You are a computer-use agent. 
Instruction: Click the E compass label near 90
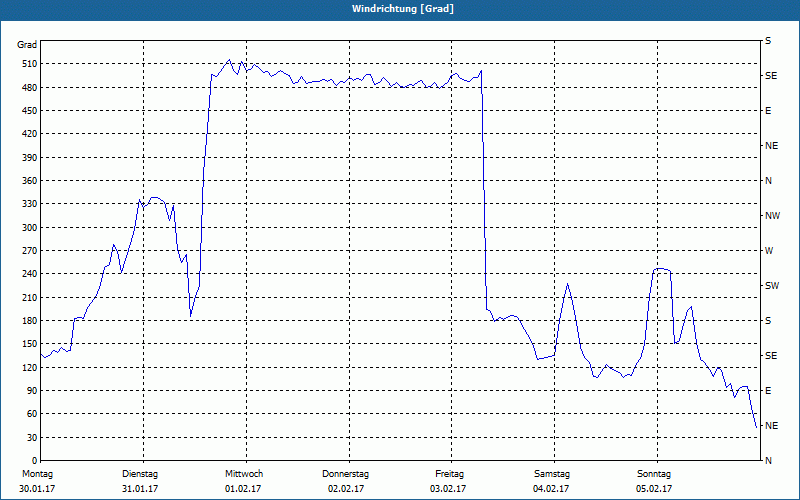click(768, 391)
